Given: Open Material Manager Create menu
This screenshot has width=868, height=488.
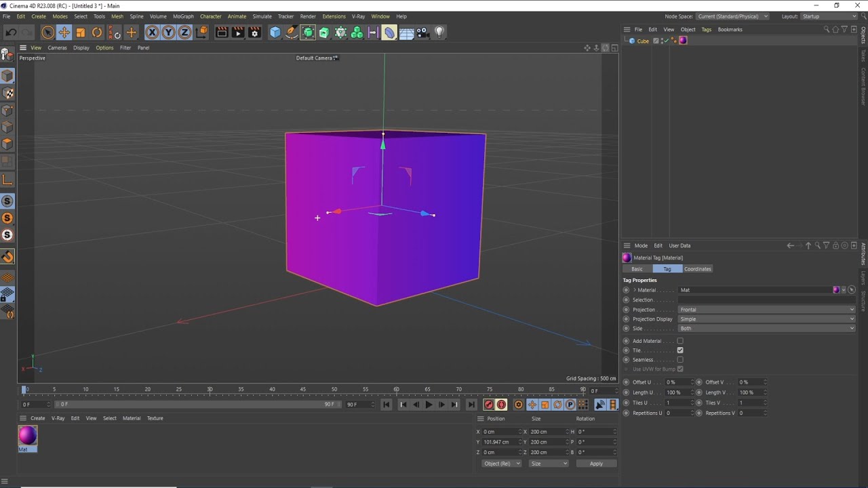Looking at the screenshot, I should (38, 418).
